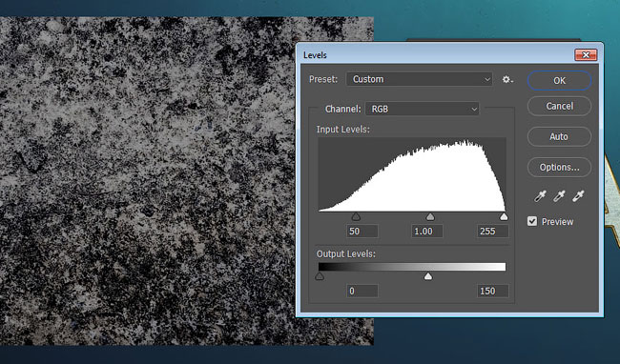This screenshot has height=364, width=620.
Task: Open the preset options gear menu
Action: [507, 79]
